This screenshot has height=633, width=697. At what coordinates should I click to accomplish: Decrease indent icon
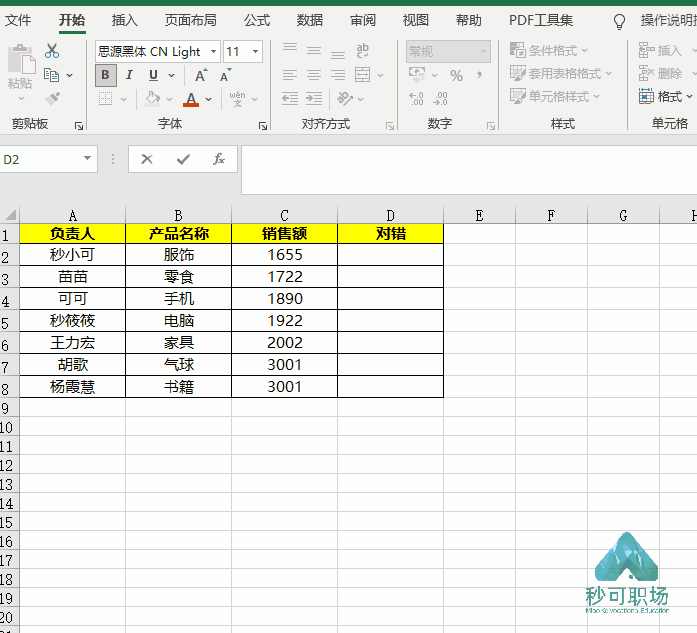[290, 98]
